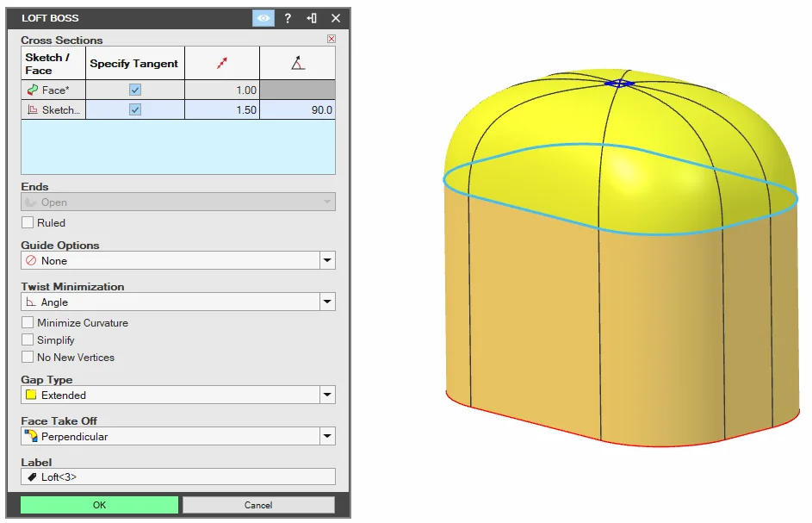
Task: Close the Loft Boss dialog
Action: pos(336,18)
